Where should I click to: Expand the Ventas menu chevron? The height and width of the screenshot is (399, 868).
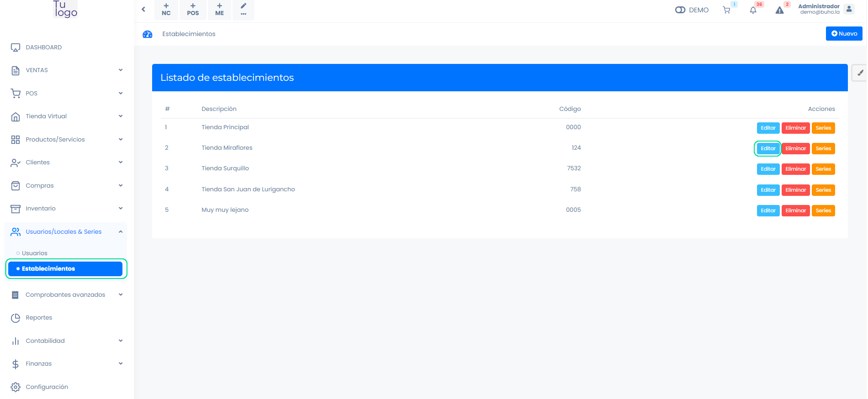121,70
